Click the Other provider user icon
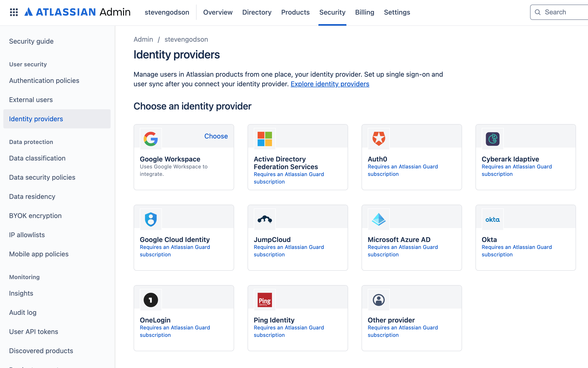The width and height of the screenshot is (588, 368). (x=379, y=300)
